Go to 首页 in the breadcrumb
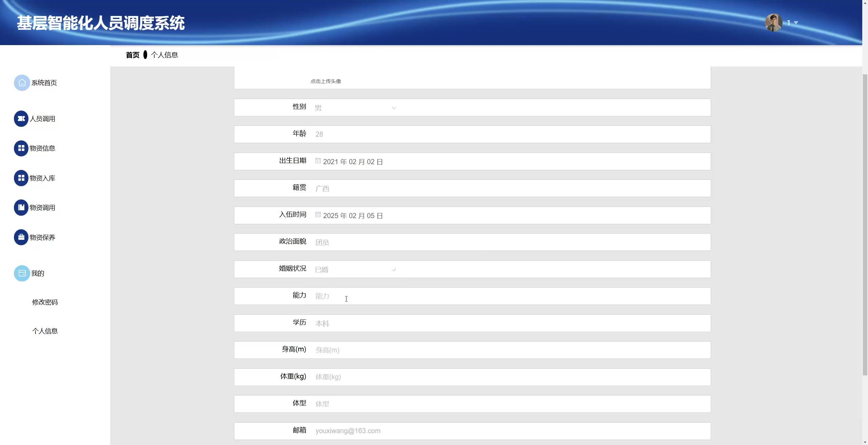 132,55
